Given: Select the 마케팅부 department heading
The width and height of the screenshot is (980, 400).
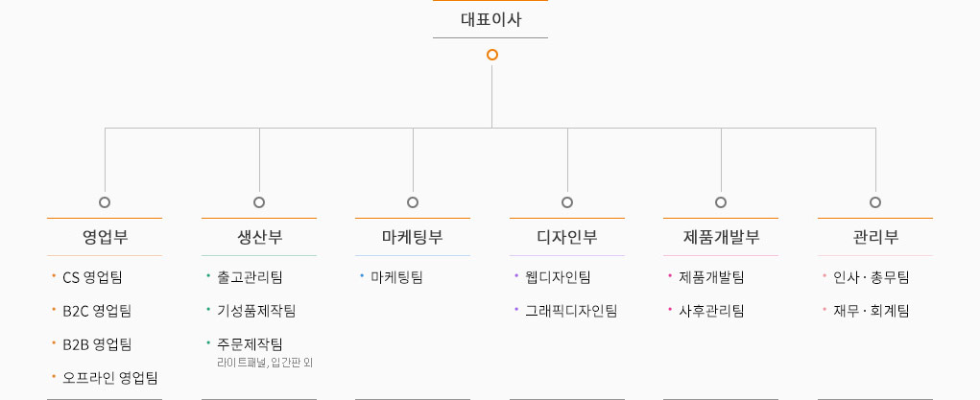Looking at the screenshot, I should point(413,237).
